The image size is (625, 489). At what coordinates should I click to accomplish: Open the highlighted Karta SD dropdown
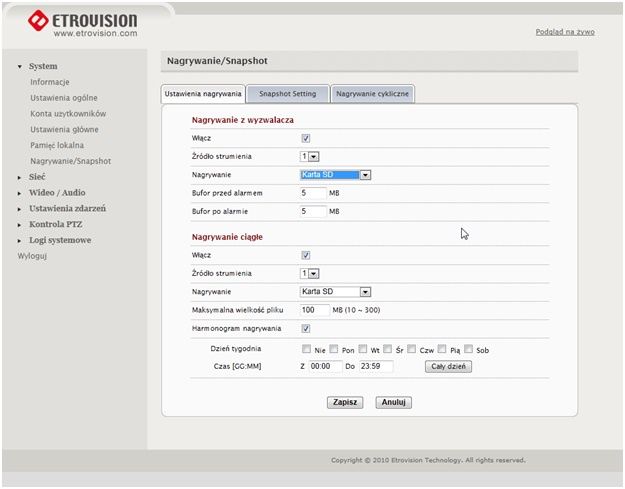click(x=335, y=175)
